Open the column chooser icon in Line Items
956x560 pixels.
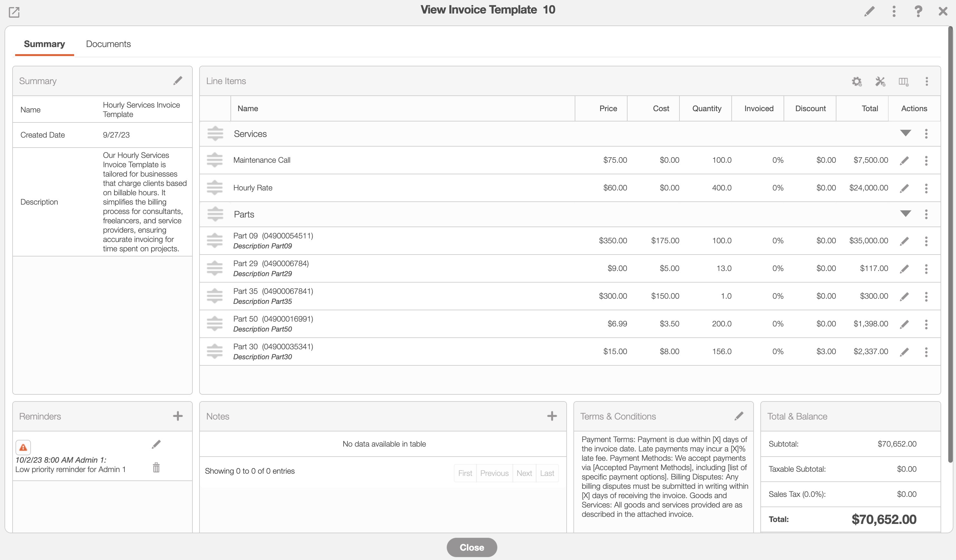[x=903, y=82]
